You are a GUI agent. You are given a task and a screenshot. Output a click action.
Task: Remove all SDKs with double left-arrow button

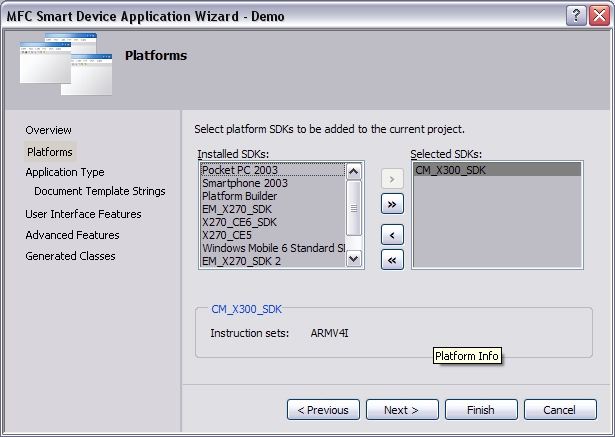point(392,260)
